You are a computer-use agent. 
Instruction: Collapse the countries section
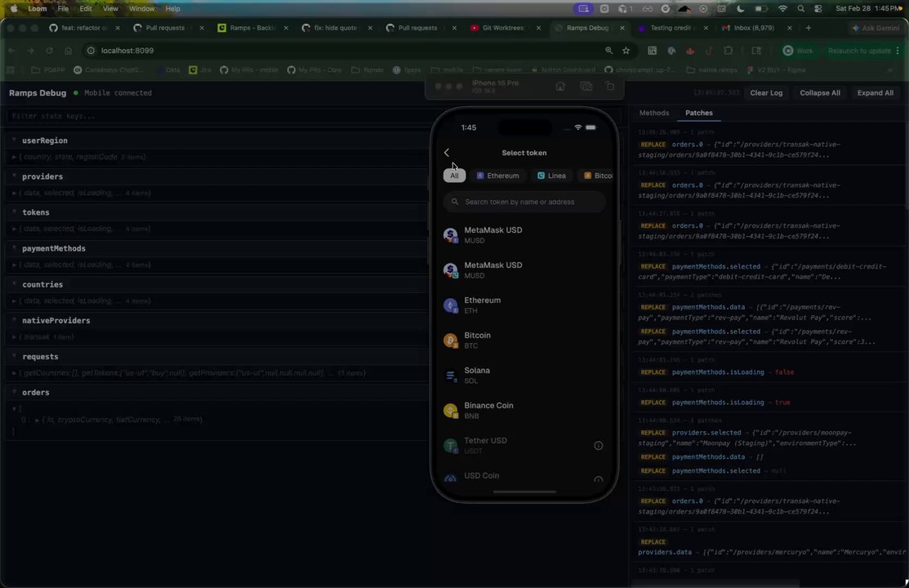tap(14, 283)
